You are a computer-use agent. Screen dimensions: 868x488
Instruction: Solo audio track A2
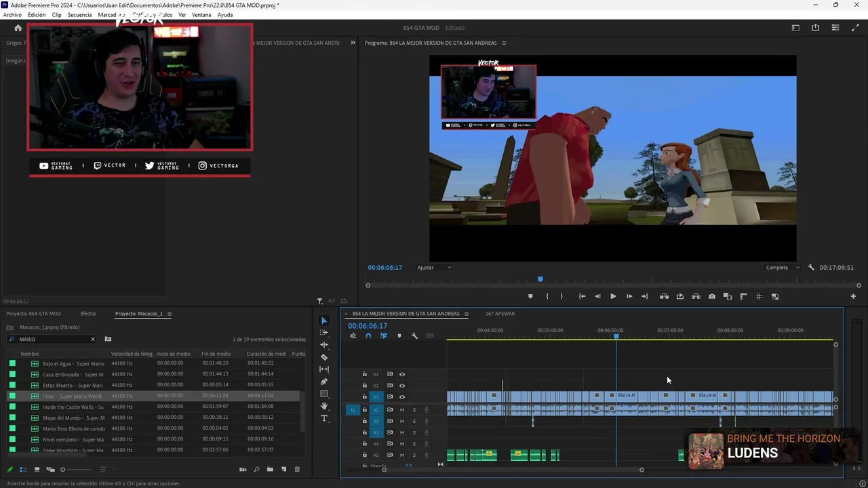point(414,422)
